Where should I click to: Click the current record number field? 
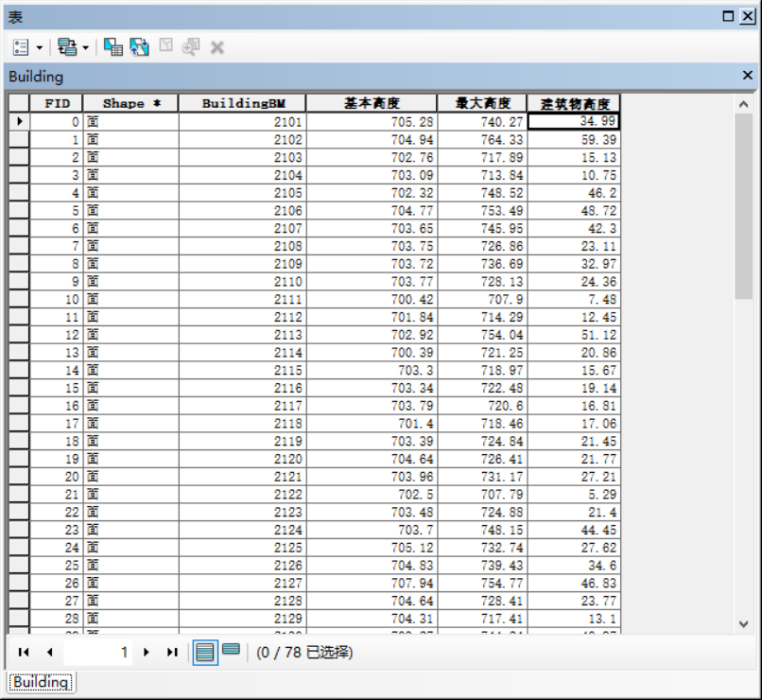click(x=97, y=652)
